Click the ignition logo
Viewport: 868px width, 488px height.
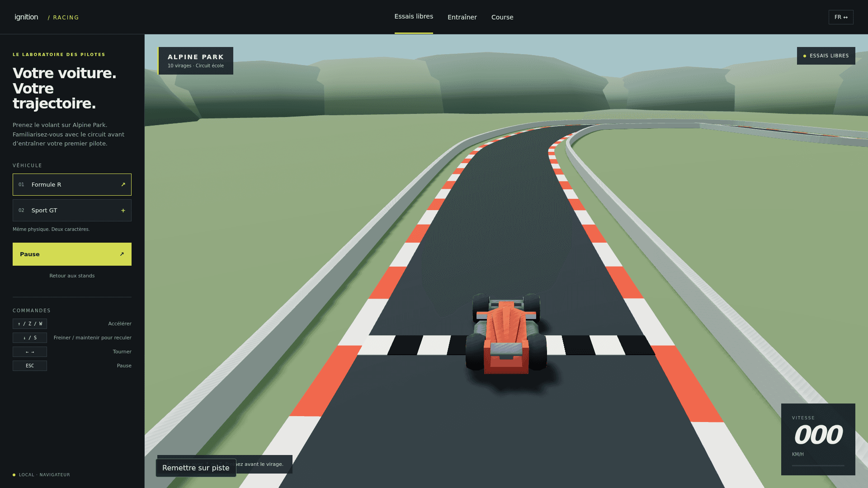pos(26,17)
